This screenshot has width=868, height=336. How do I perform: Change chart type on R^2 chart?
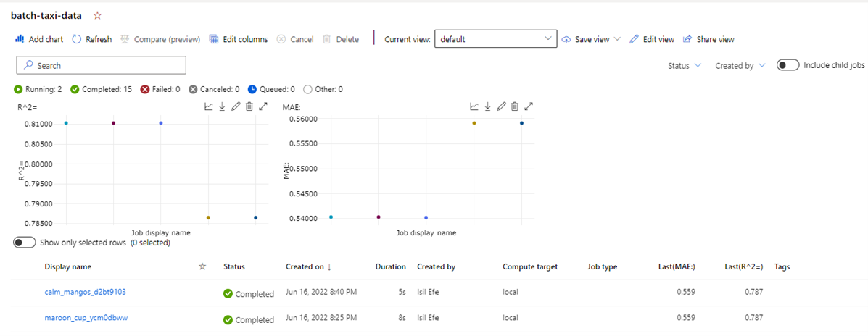(209, 106)
